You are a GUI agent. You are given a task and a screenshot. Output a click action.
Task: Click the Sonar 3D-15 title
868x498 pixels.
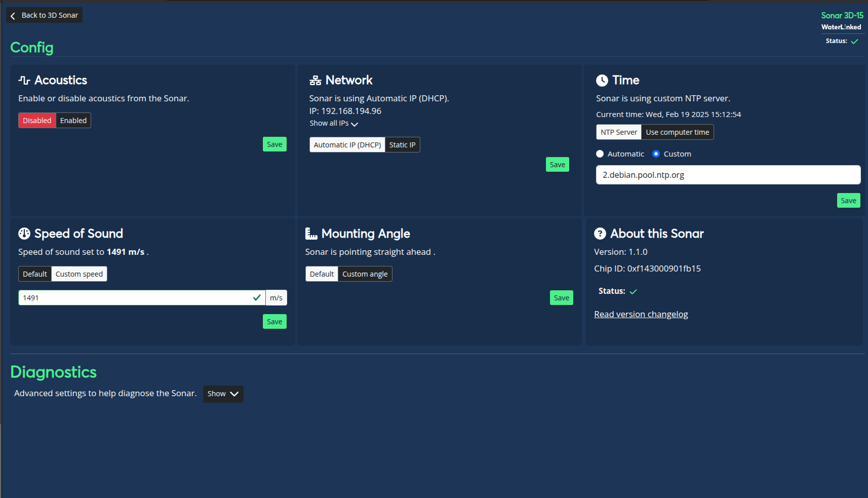click(x=842, y=16)
